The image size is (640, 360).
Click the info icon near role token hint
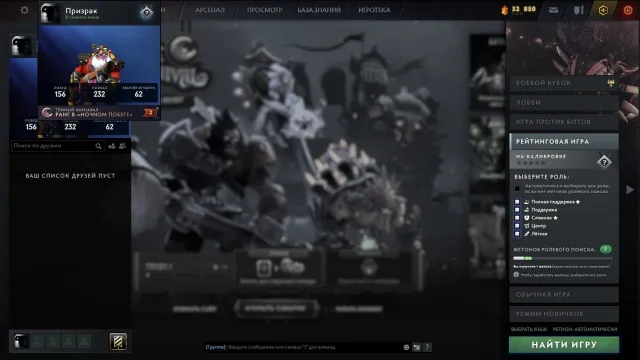pos(516,275)
